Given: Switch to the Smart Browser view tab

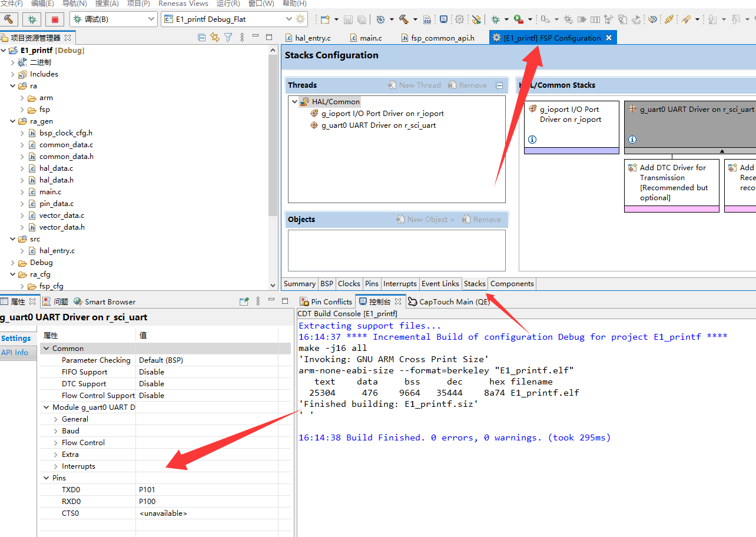Looking at the screenshot, I should coord(105,301).
